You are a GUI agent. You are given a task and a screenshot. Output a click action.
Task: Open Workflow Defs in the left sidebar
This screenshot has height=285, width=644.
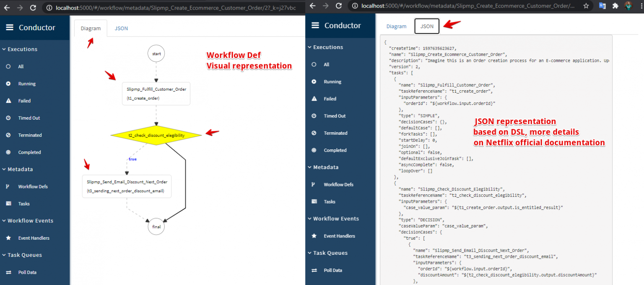pos(33,186)
